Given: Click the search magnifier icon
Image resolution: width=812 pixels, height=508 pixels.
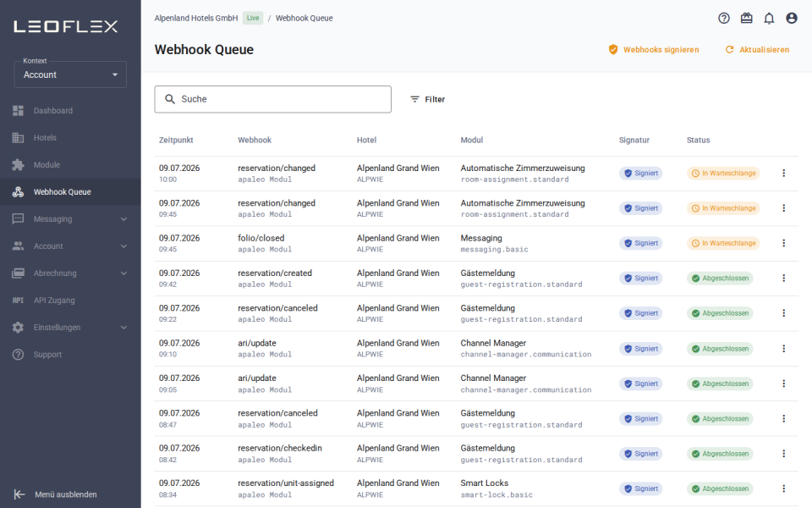Looking at the screenshot, I should click(170, 99).
